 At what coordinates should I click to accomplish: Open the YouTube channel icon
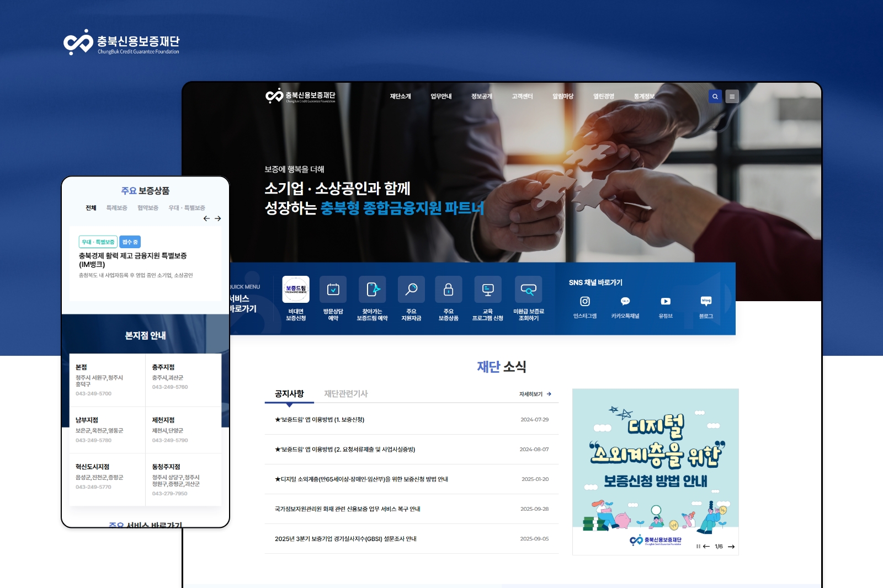pyautogui.click(x=666, y=301)
